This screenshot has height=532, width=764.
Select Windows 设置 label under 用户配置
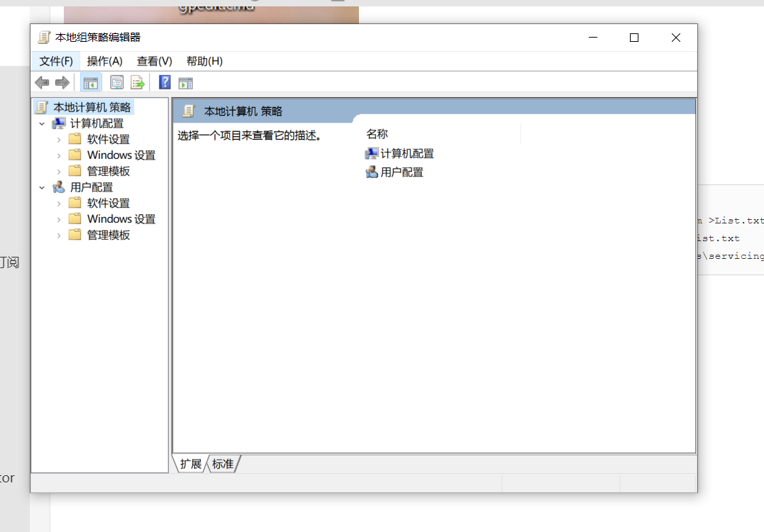point(121,218)
